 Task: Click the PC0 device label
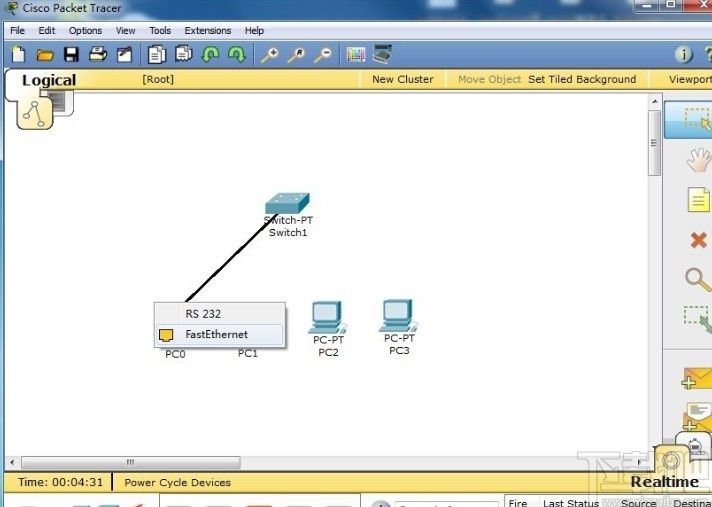175,354
